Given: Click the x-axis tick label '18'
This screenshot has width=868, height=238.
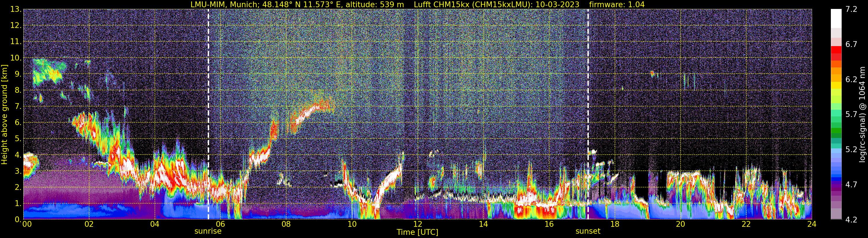Looking at the screenshot, I should coord(614,224).
